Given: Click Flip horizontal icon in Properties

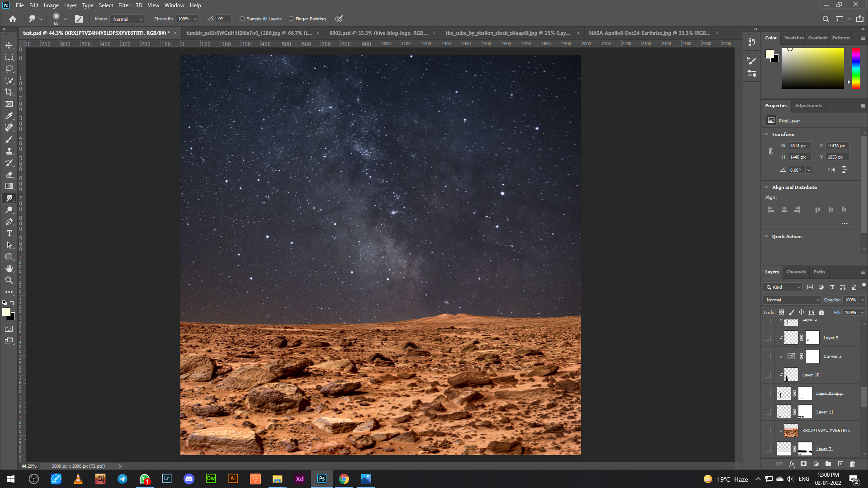Looking at the screenshot, I should click(x=831, y=170).
